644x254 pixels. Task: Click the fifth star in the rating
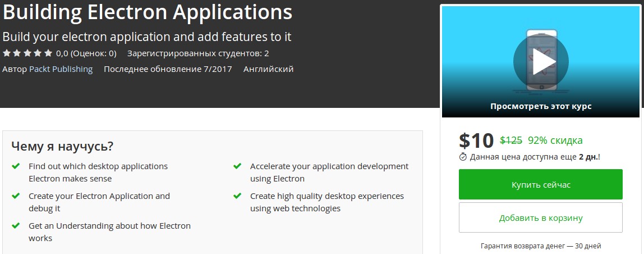click(x=48, y=53)
